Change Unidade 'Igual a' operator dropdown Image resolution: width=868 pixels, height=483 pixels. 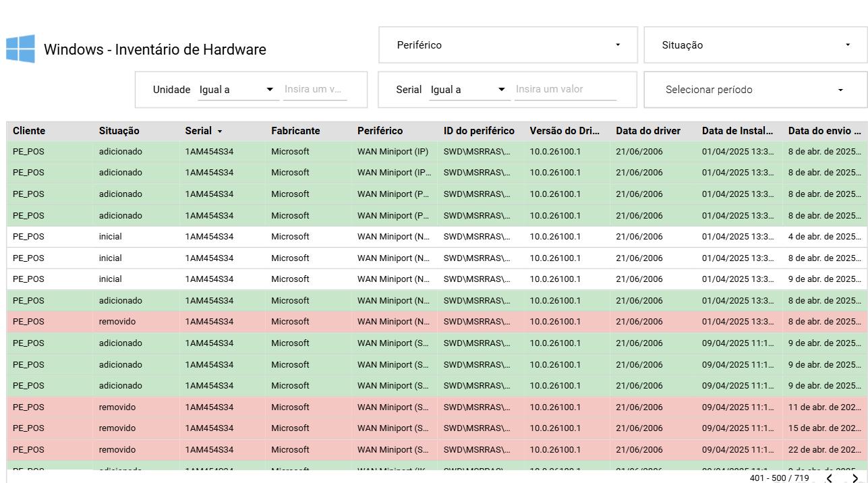237,90
